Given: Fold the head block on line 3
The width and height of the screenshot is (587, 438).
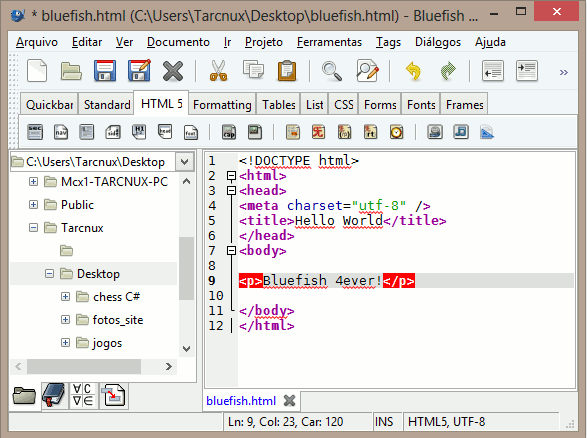Looking at the screenshot, I should click(231, 190).
